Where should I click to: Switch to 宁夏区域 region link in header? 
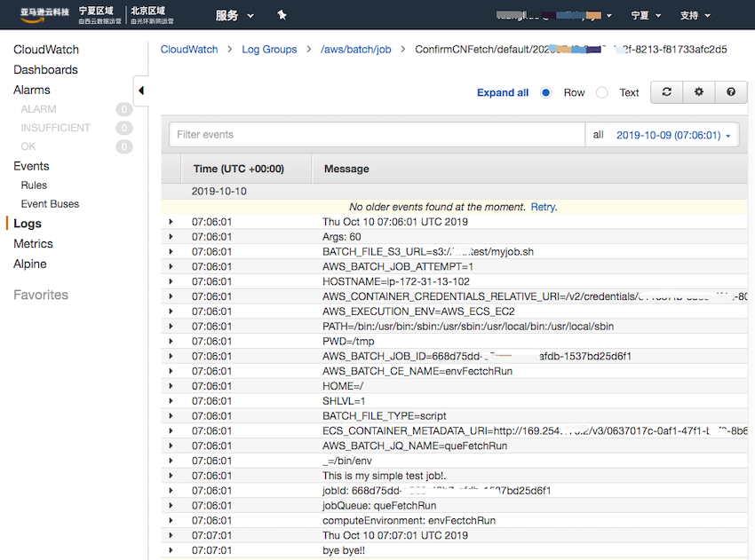(99, 15)
